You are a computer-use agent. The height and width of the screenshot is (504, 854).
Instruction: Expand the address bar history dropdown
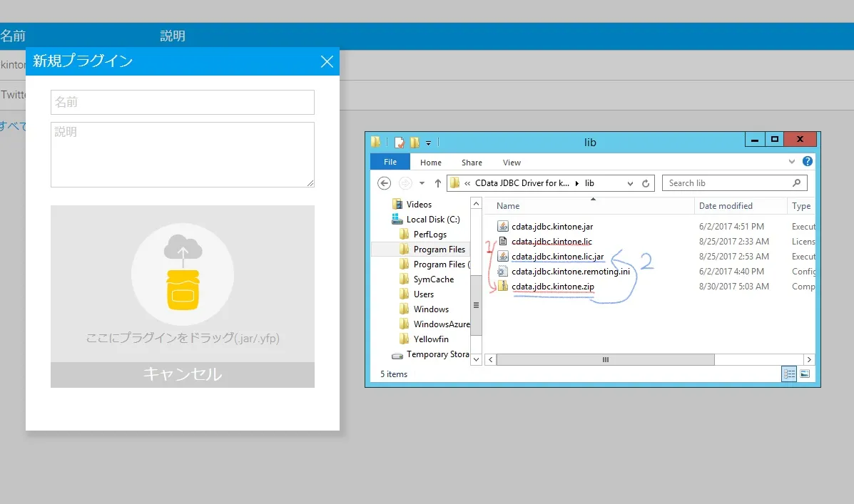point(630,183)
